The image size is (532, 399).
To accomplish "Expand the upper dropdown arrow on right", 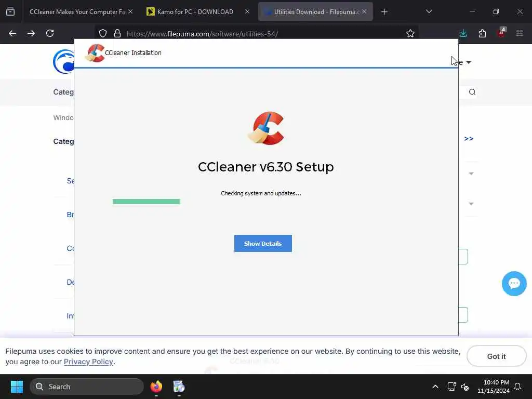I will point(471,174).
